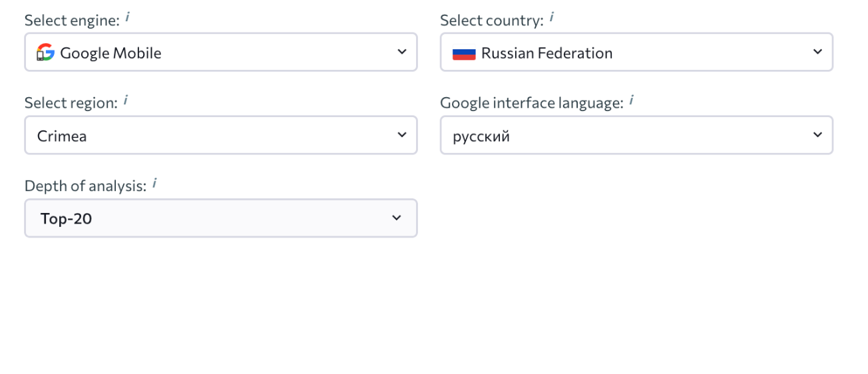Expand the region dropdown via its chevron arrow
The width and height of the screenshot is (868, 374).
(x=401, y=135)
